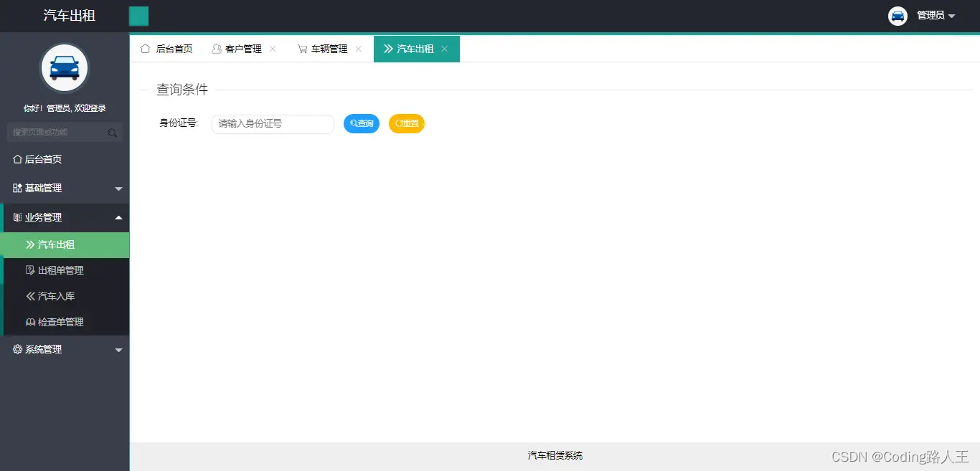
Task: Click the grid icon beside 基础管理
Action: click(17, 188)
